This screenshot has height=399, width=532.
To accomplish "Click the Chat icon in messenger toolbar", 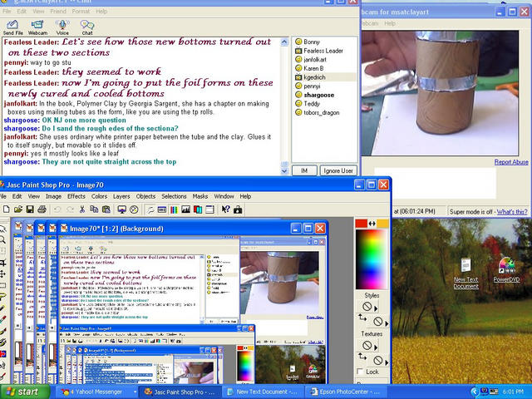I will click(x=87, y=27).
